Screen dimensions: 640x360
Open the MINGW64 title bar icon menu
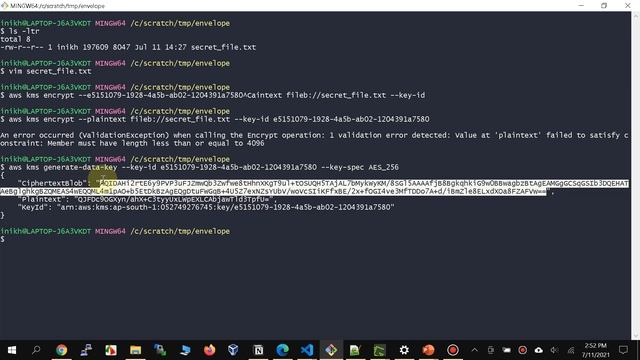click(x=4, y=5)
